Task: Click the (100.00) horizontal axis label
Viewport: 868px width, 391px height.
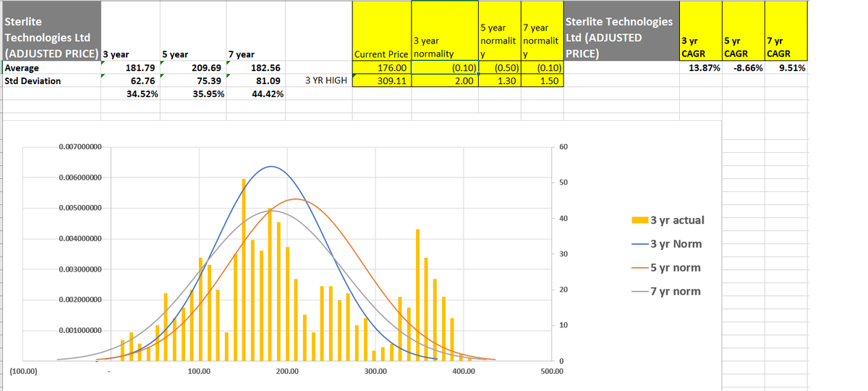Action: tap(24, 371)
